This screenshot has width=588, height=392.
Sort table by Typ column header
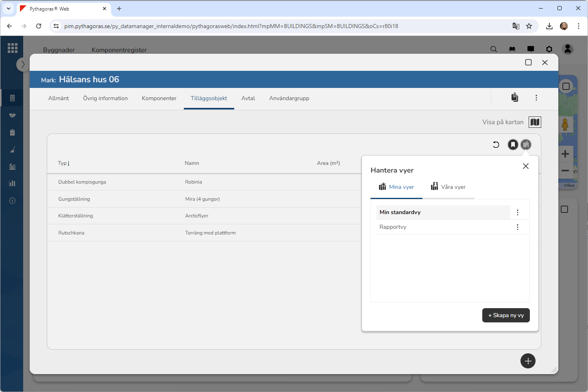click(x=63, y=163)
